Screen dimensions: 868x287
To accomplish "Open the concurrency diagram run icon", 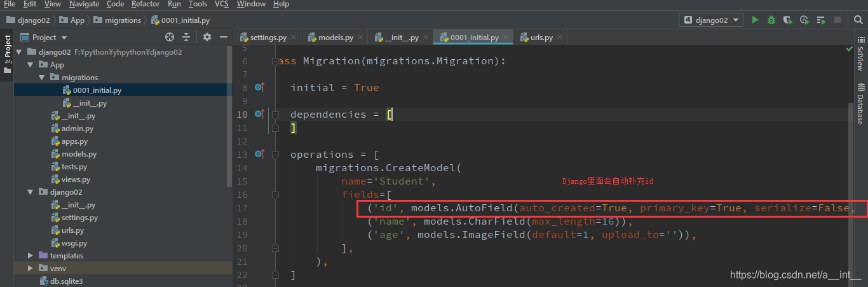I will pos(821,20).
